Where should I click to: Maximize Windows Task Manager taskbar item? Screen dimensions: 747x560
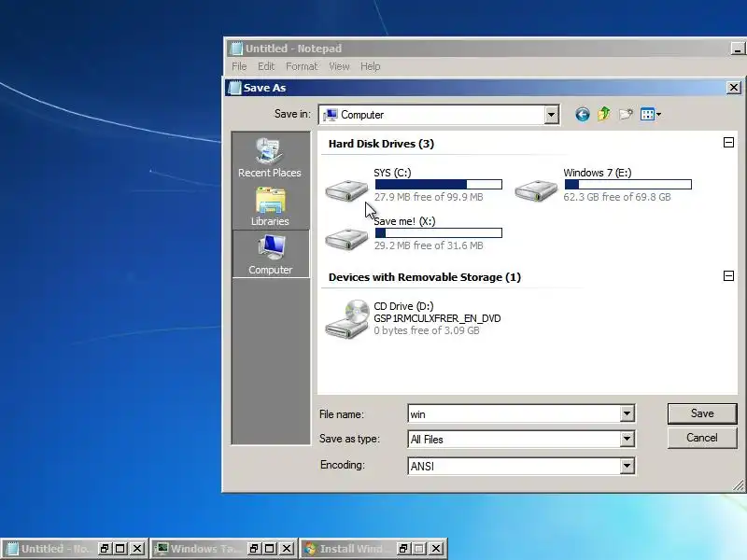pos(270,549)
